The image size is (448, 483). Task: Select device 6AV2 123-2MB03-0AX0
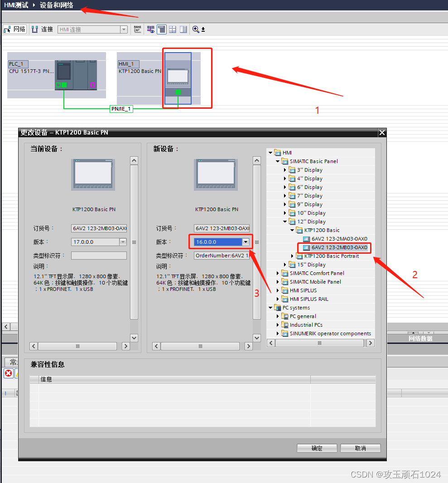pos(339,247)
